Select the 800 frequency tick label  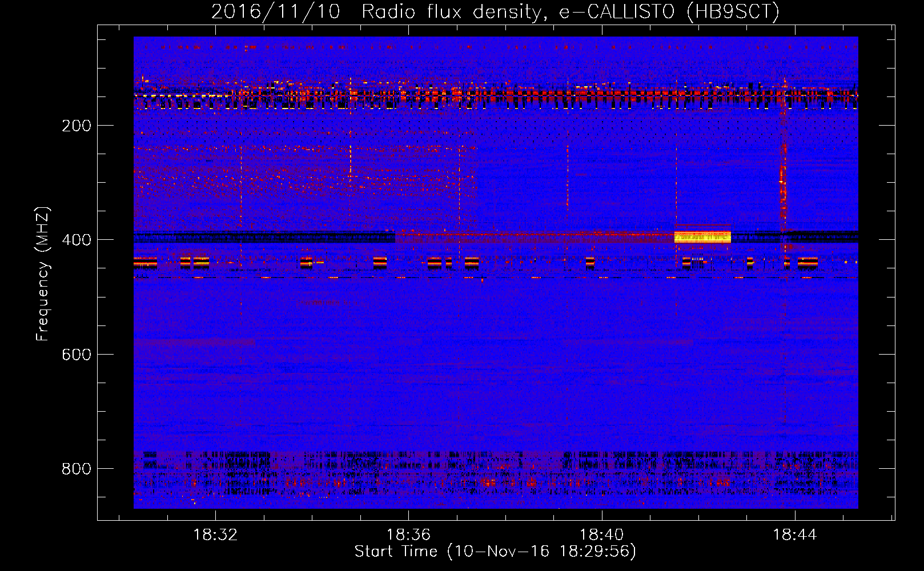coord(77,469)
